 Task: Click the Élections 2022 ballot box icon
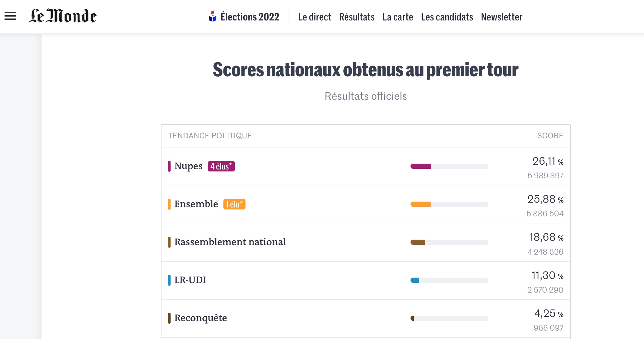coord(212,16)
